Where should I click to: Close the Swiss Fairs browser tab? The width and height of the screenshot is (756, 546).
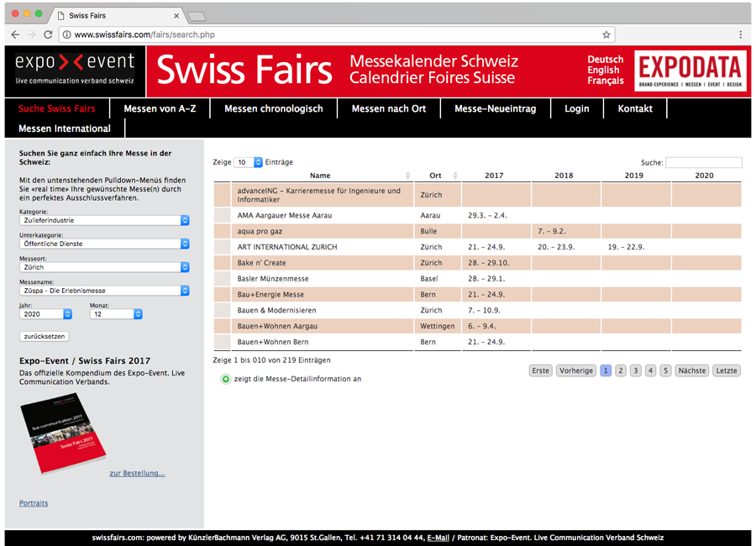click(x=176, y=16)
